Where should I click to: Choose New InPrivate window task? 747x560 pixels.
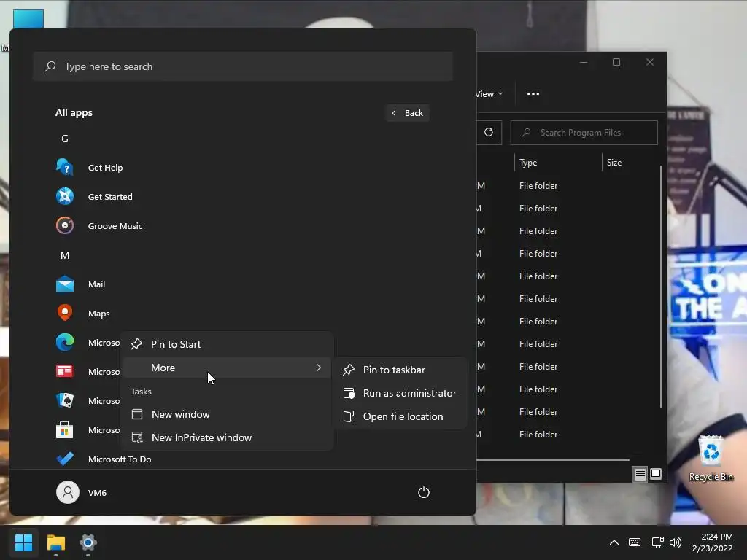tap(228, 437)
